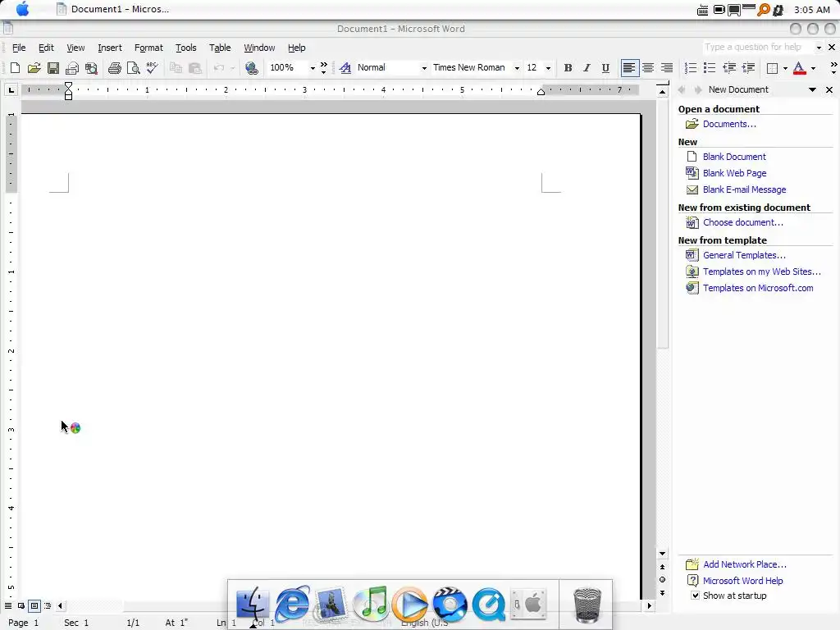Click the Type a question for help box
The image size is (840, 630).
click(759, 47)
